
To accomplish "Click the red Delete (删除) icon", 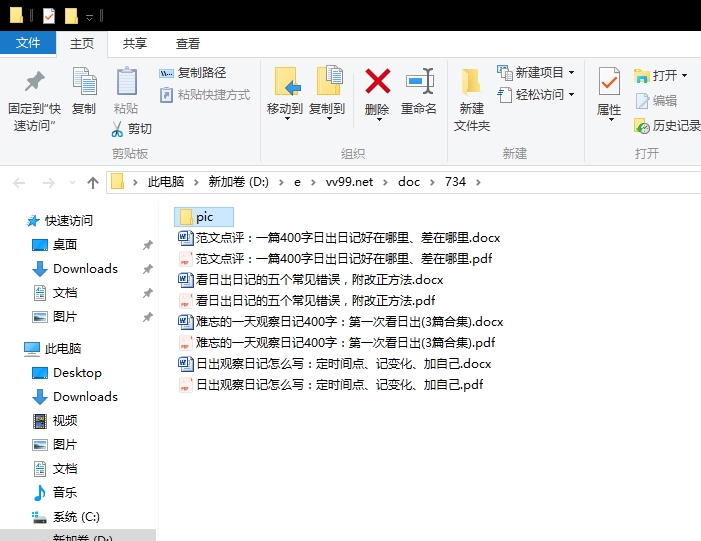I will (x=378, y=81).
